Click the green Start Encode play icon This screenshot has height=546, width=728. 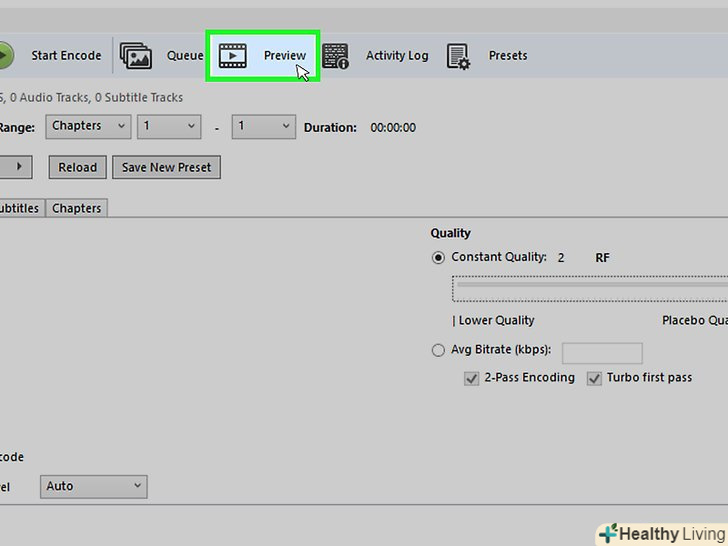click(6, 55)
